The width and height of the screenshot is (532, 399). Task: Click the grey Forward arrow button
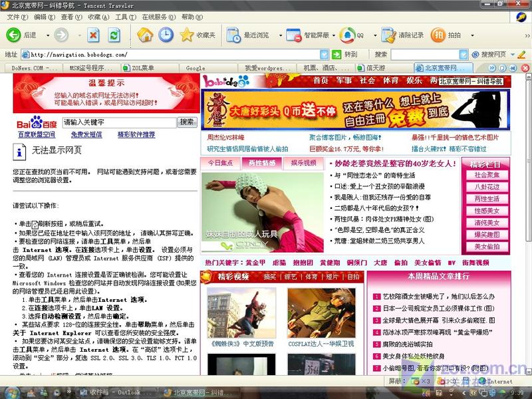[61, 35]
